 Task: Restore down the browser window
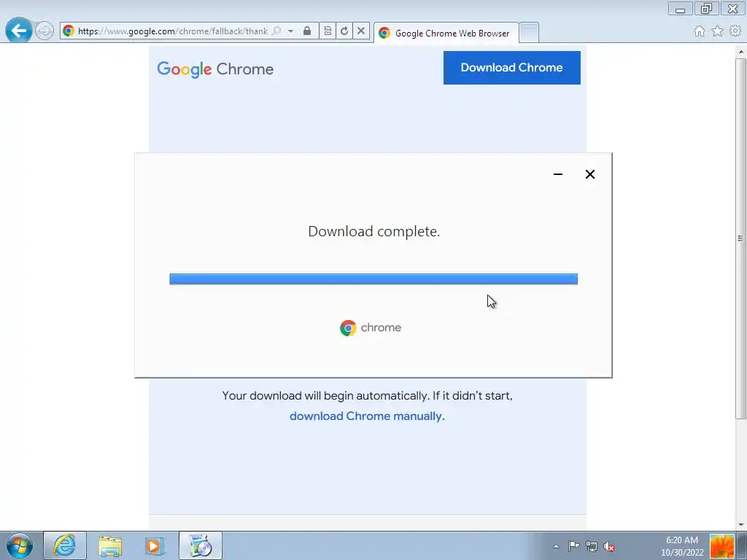tap(706, 9)
